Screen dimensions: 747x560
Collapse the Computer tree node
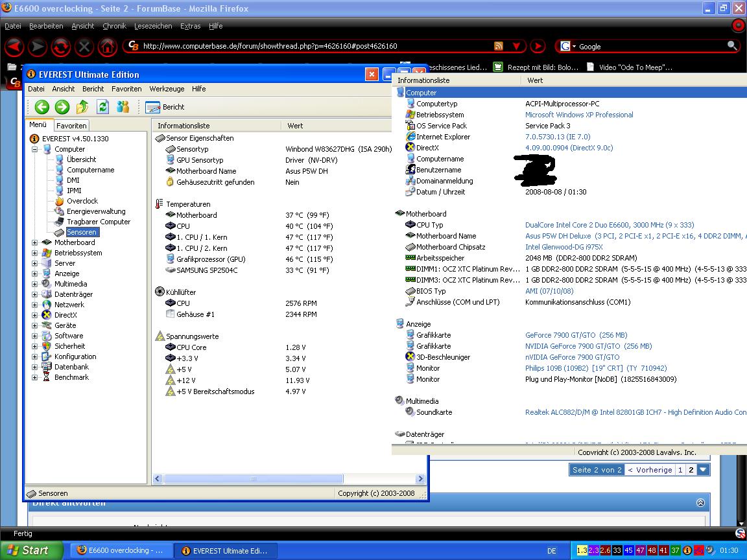pyautogui.click(x=35, y=149)
